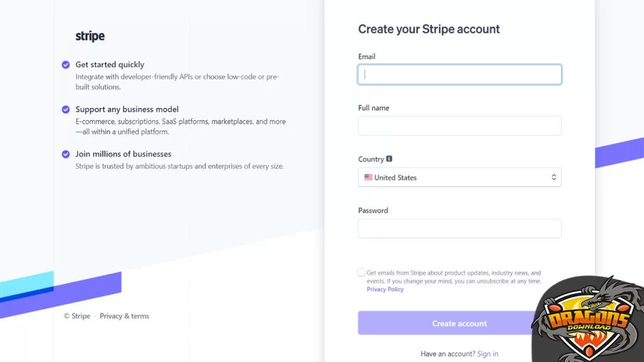
Task: Click the Create your Stripe account heading
Action: click(429, 29)
